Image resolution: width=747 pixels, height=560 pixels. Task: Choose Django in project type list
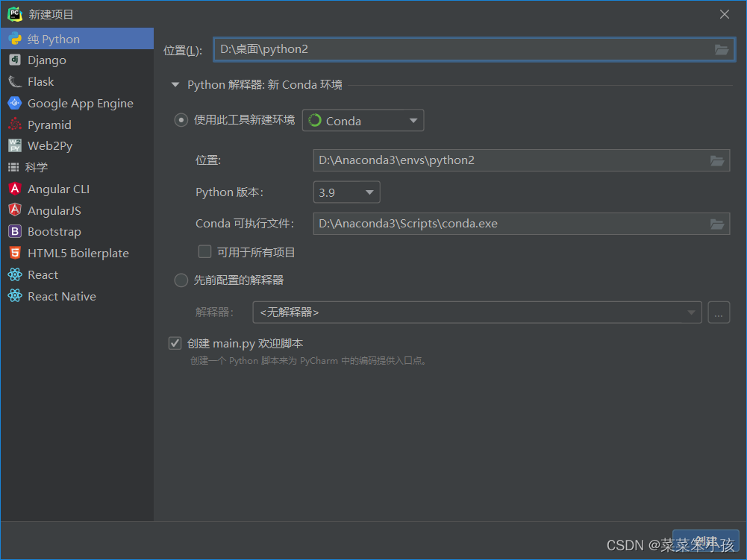point(77,60)
